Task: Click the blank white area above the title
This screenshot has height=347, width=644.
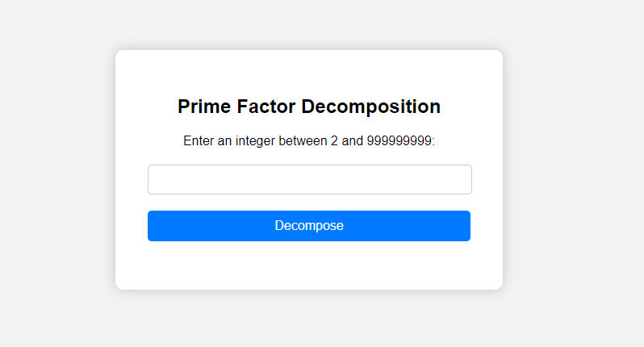Action: [309, 71]
